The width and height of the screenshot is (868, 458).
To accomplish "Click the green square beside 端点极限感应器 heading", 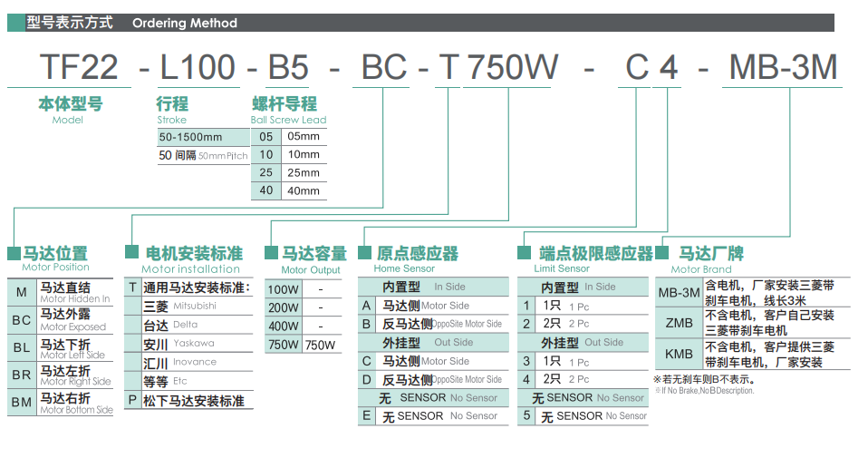I will tap(524, 253).
